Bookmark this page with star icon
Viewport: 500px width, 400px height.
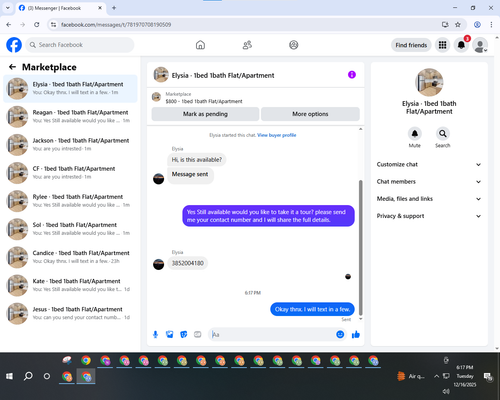458,24
